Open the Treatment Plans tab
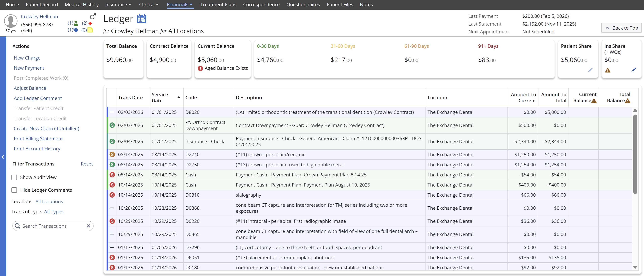The width and height of the screenshot is (644, 276). 218,5
